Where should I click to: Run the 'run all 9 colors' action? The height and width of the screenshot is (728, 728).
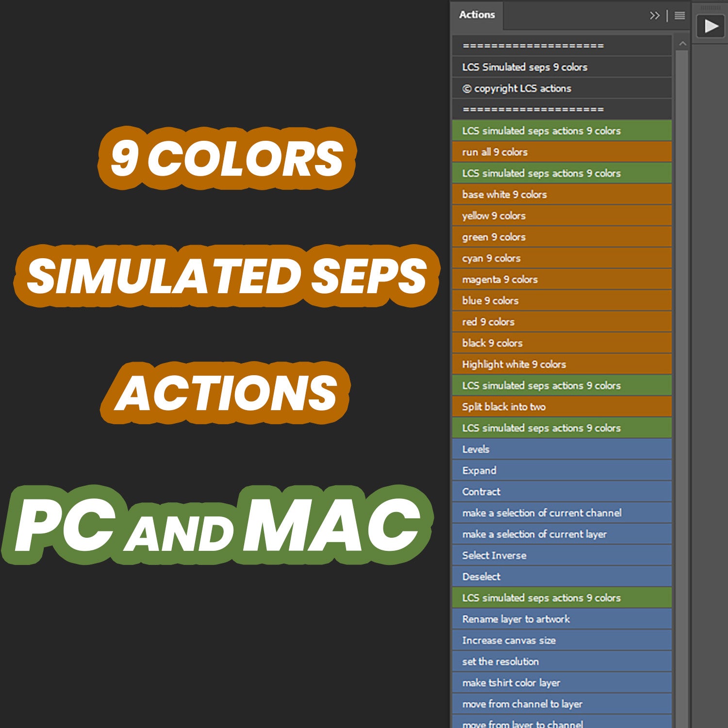(x=534, y=151)
